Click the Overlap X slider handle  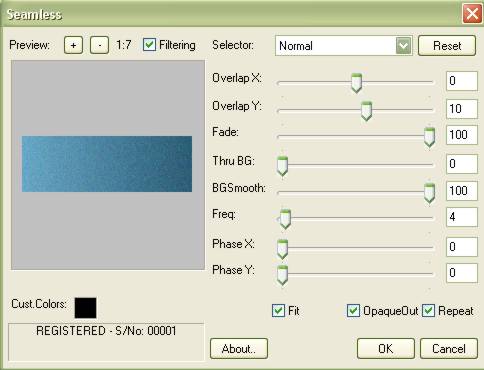click(x=356, y=83)
